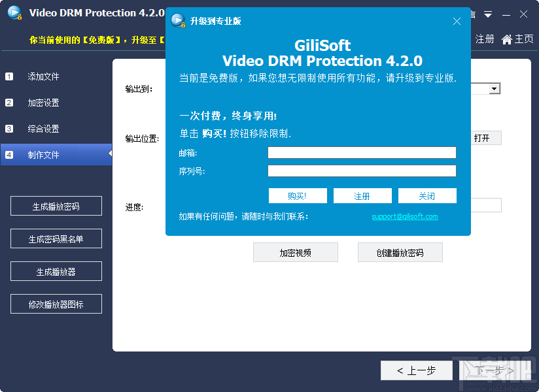Open the 输出到 output format dropdown
Screen dimensions: 539x392
pyautogui.click(x=495, y=88)
